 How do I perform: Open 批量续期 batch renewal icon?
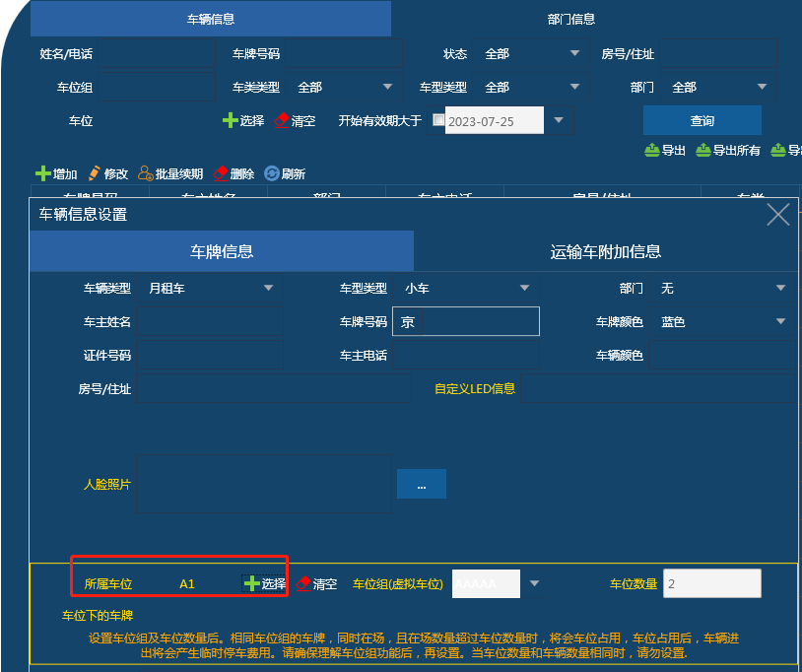(x=145, y=173)
